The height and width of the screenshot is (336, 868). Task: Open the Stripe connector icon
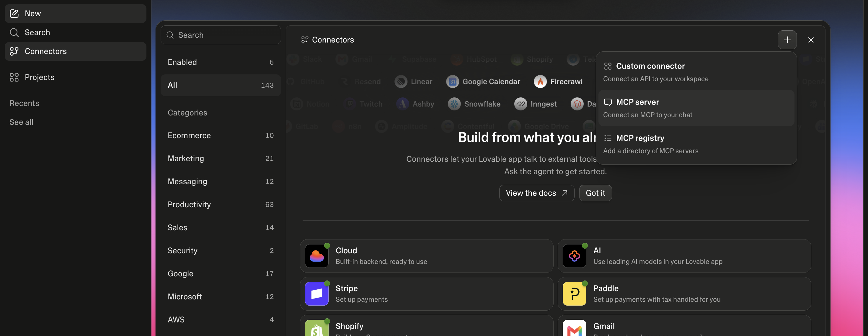click(x=316, y=294)
